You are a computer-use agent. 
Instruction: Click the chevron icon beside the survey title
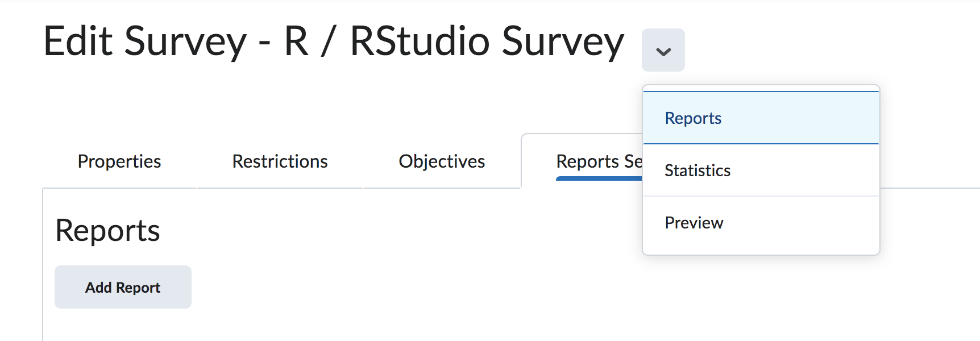[663, 51]
